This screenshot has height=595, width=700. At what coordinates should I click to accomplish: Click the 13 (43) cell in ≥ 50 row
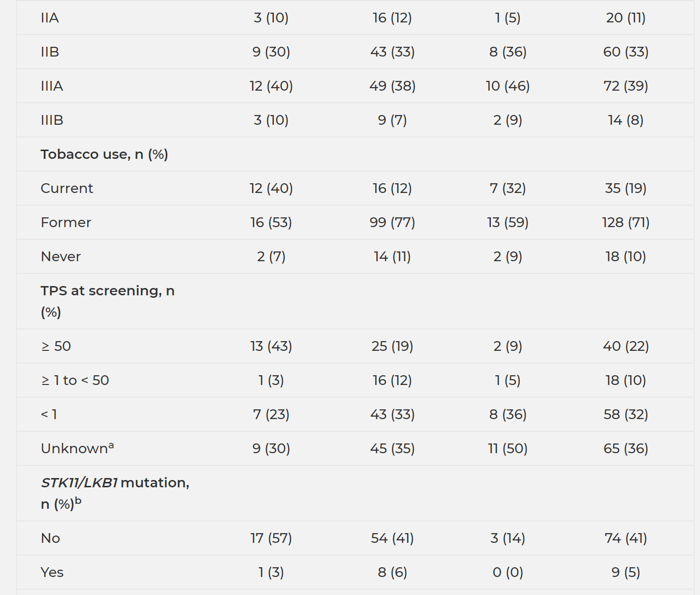pos(271,346)
